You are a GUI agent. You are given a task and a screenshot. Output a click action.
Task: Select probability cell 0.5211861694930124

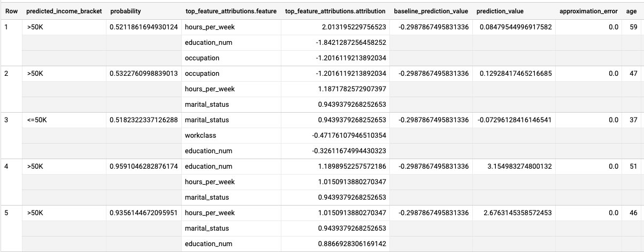coord(143,27)
